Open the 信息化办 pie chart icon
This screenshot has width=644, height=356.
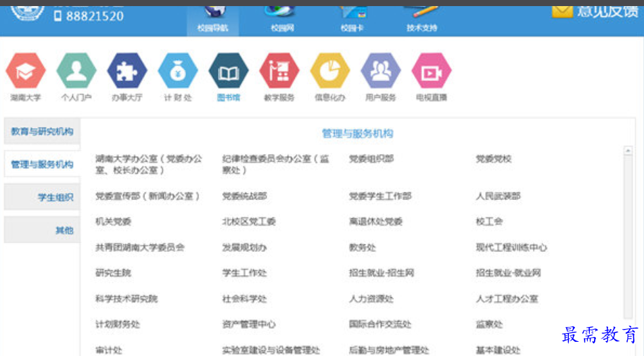point(330,70)
